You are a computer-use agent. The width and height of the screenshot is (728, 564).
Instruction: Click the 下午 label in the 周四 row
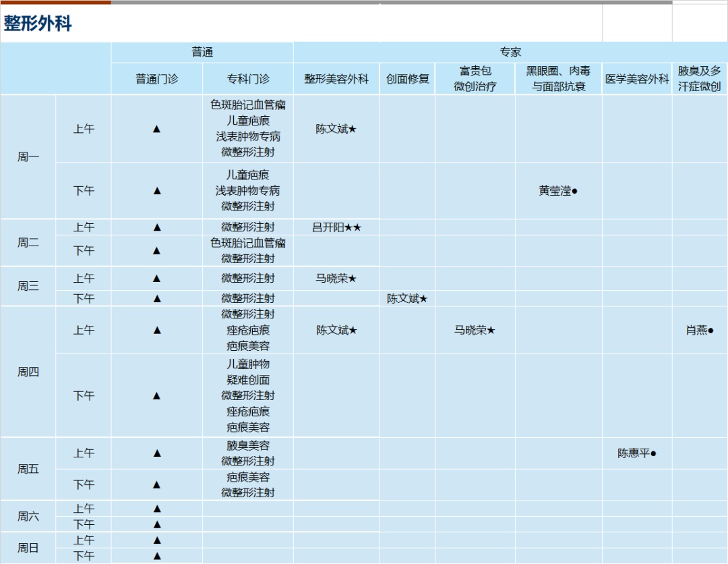pyautogui.click(x=84, y=395)
